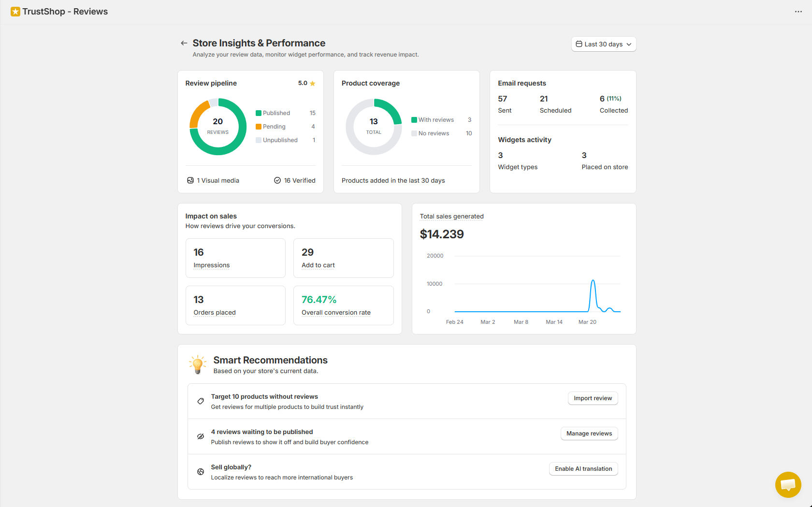Image resolution: width=812 pixels, height=507 pixels.
Task: Click the Visual media image icon
Action: click(x=190, y=180)
